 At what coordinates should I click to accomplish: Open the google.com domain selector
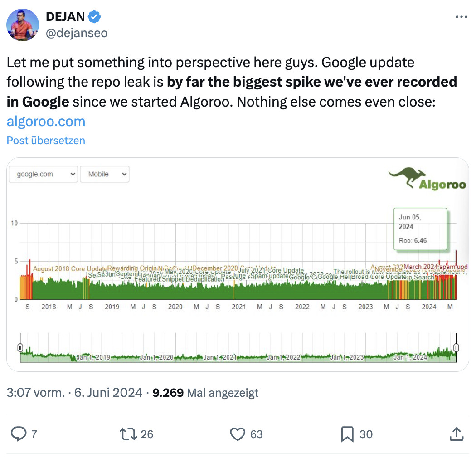pyautogui.click(x=43, y=174)
